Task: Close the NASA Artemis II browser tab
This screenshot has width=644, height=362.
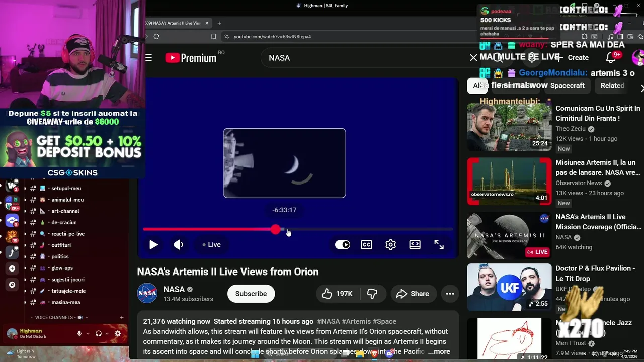Action: pos(207,23)
